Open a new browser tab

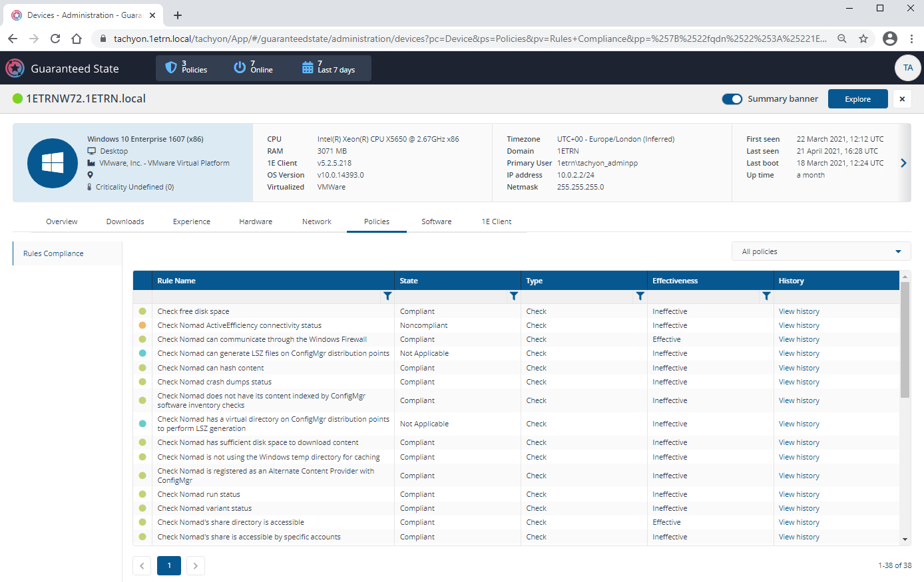coord(178,15)
